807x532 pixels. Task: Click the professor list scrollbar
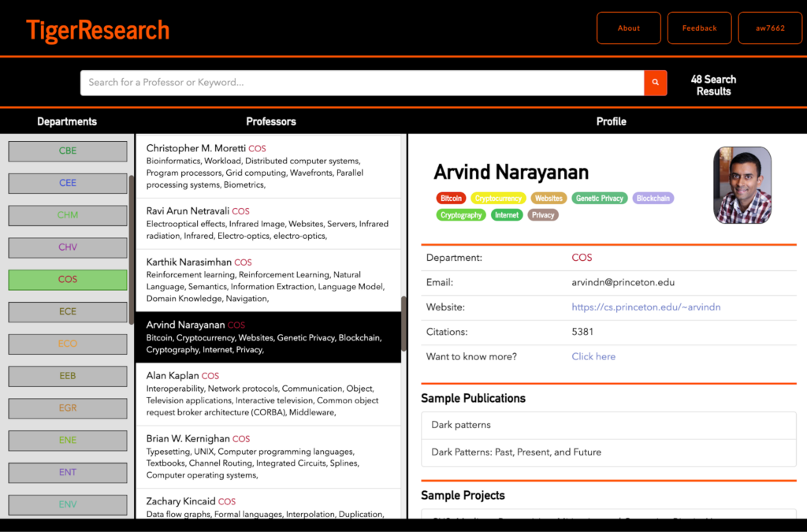pos(403,323)
